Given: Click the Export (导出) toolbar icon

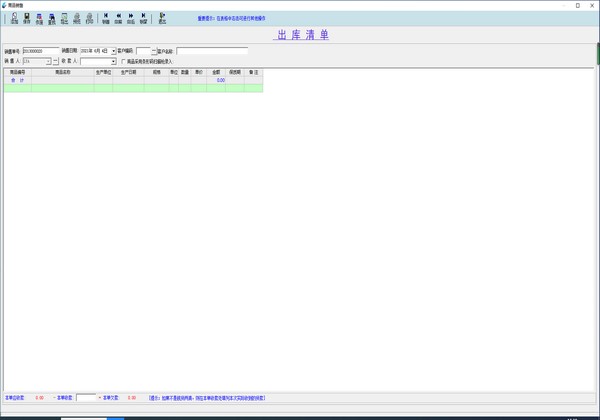Looking at the screenshot, I should (64, 18).
